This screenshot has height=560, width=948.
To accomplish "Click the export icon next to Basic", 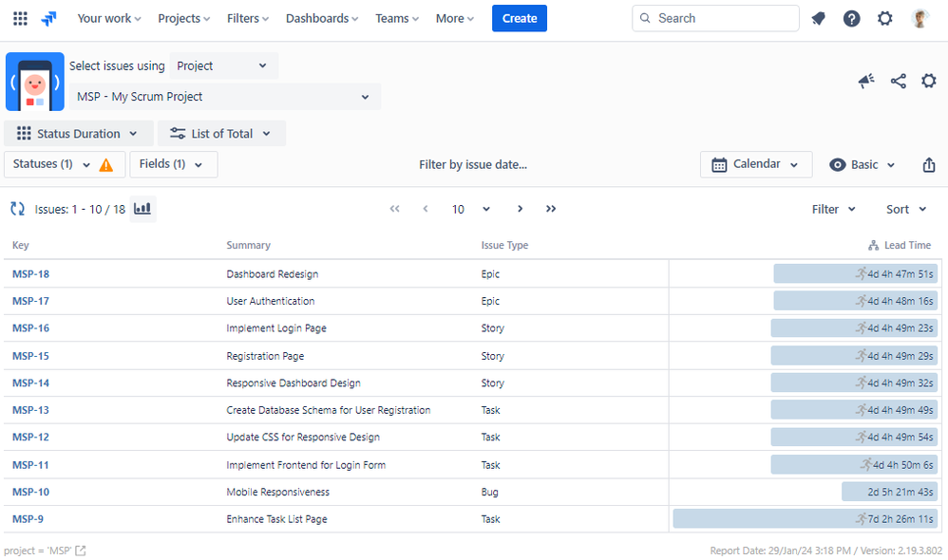I will click(x=928, y=165).
